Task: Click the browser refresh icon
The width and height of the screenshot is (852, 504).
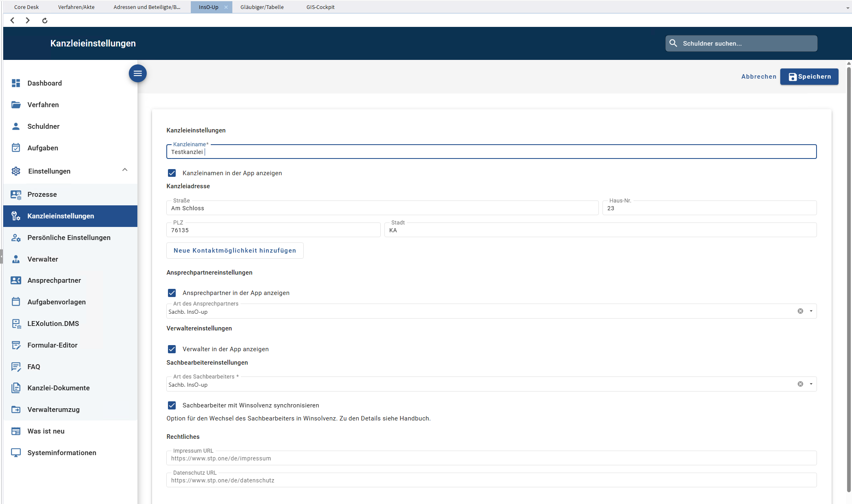Action: pos(45,20)
